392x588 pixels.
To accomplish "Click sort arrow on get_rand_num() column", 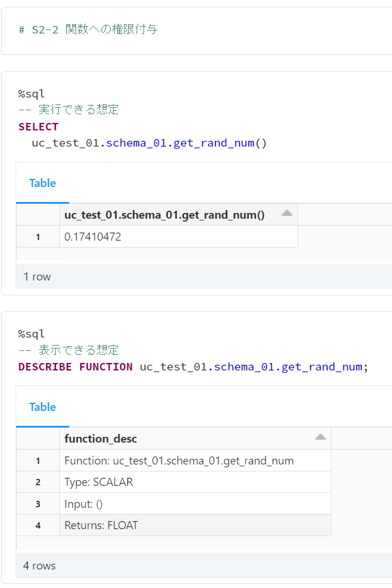I will tap(287, 214).
